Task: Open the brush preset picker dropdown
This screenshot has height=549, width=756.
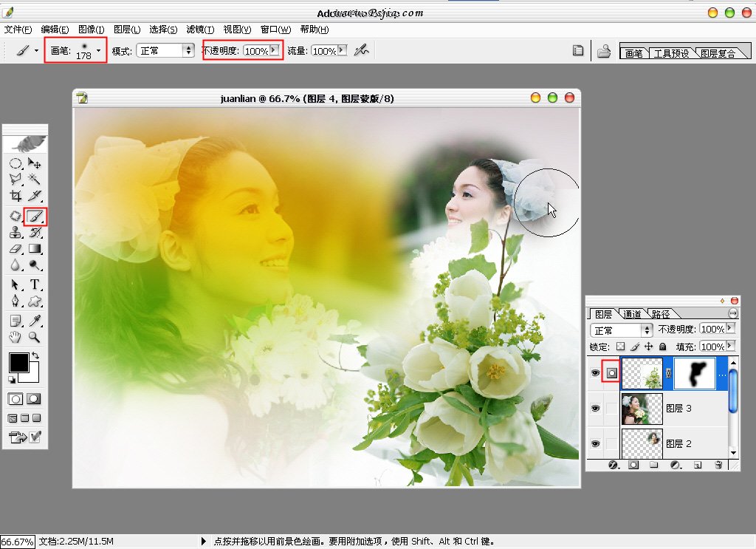Action: click(98, 50)
